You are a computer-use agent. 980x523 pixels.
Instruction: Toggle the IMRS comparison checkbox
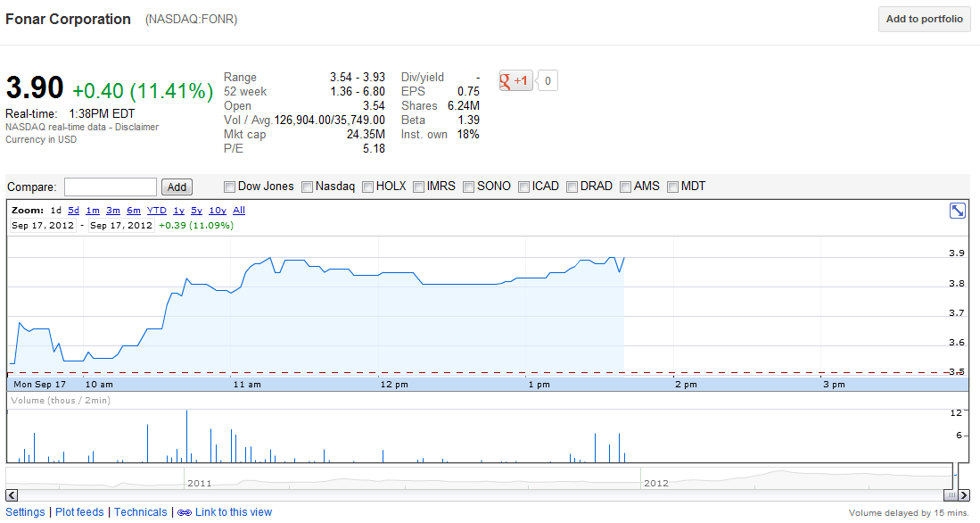click(418, 187)
